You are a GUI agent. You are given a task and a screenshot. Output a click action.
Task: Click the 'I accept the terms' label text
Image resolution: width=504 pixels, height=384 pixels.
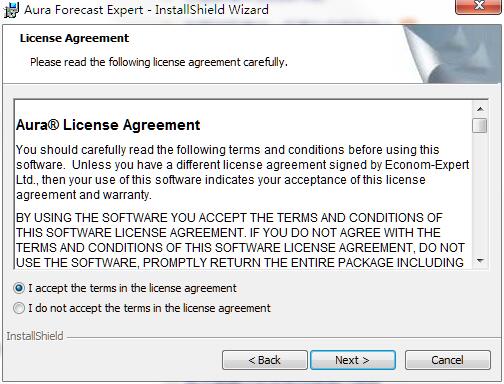tap(132, 288)
